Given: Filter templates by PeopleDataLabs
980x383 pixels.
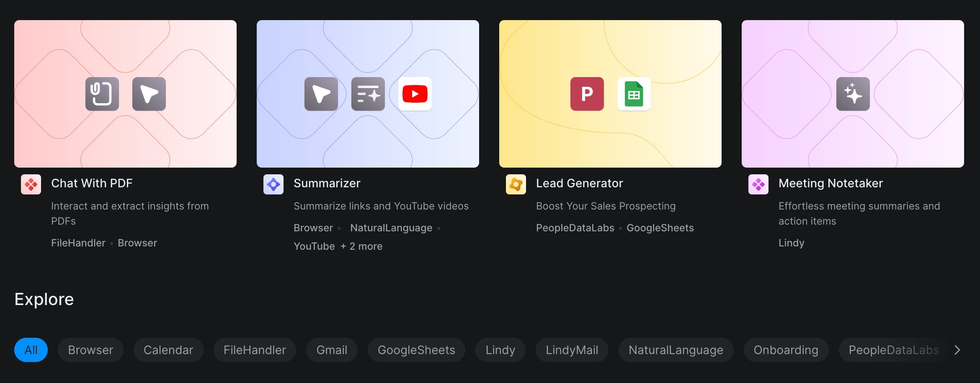Looking at the screenshot, I should tap(894, 350).
